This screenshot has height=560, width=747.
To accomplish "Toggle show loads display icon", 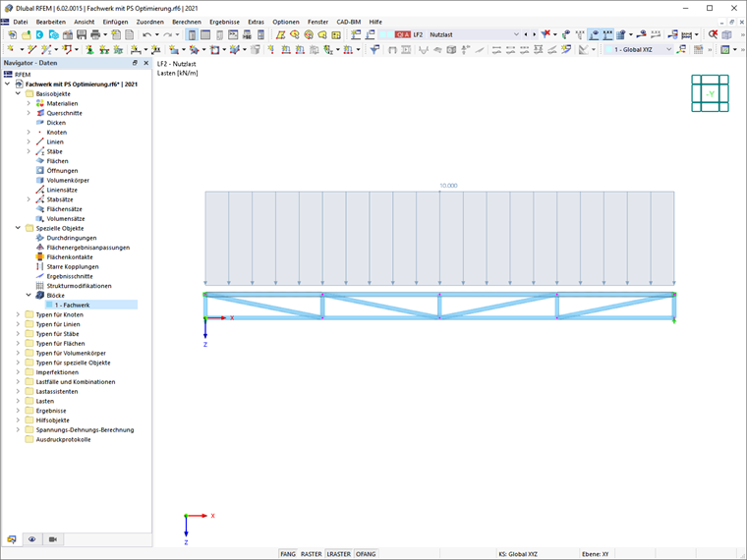I will [x=594, y=34].
